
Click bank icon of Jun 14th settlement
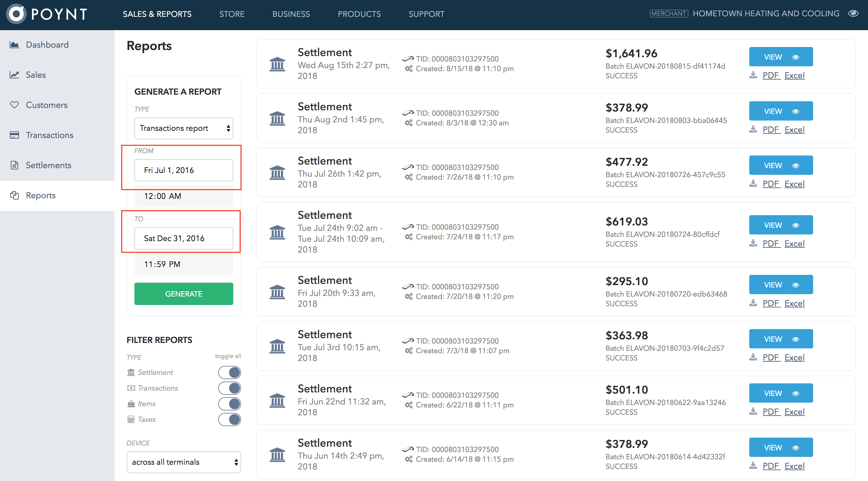[277, 454]
